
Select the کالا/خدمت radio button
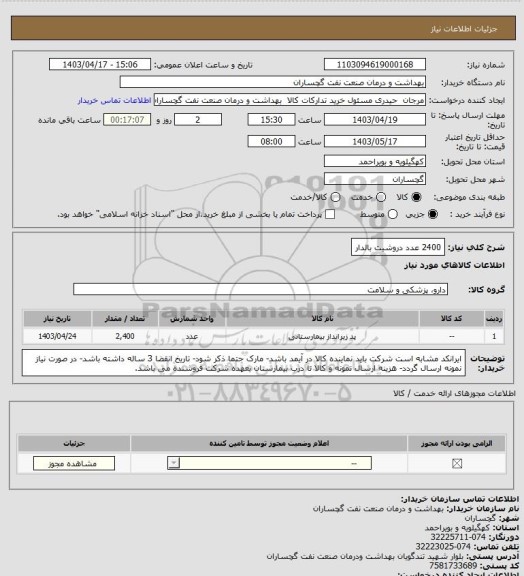click(335, 197)
